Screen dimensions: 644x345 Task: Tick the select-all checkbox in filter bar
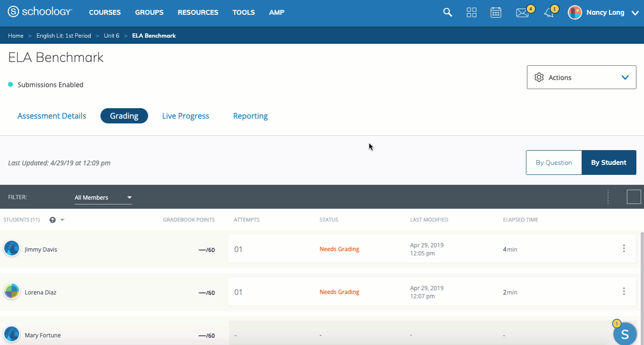pyautogui.click(x=634, y=197)
